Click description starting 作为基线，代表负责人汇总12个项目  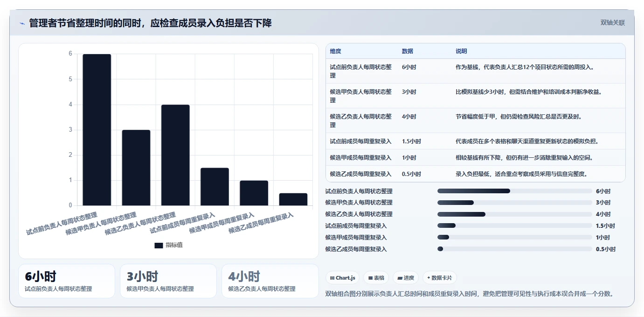point(525,67)
